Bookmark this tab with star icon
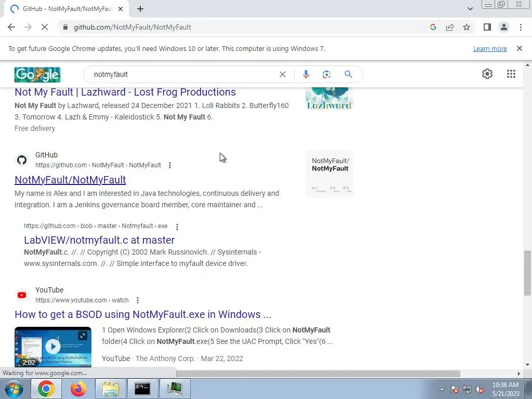532x399 pixels. click(x=467, y=27)
